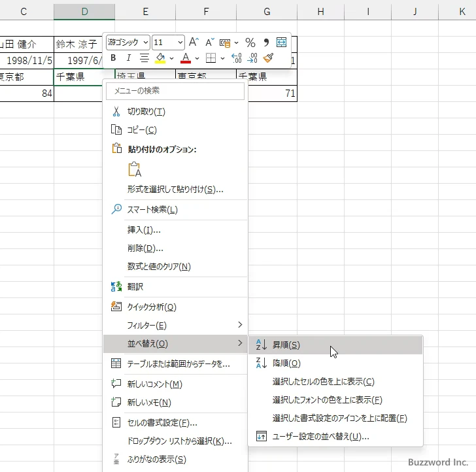Select the format painter brush
Screen dimensions: 476x472
coord(268,58)
